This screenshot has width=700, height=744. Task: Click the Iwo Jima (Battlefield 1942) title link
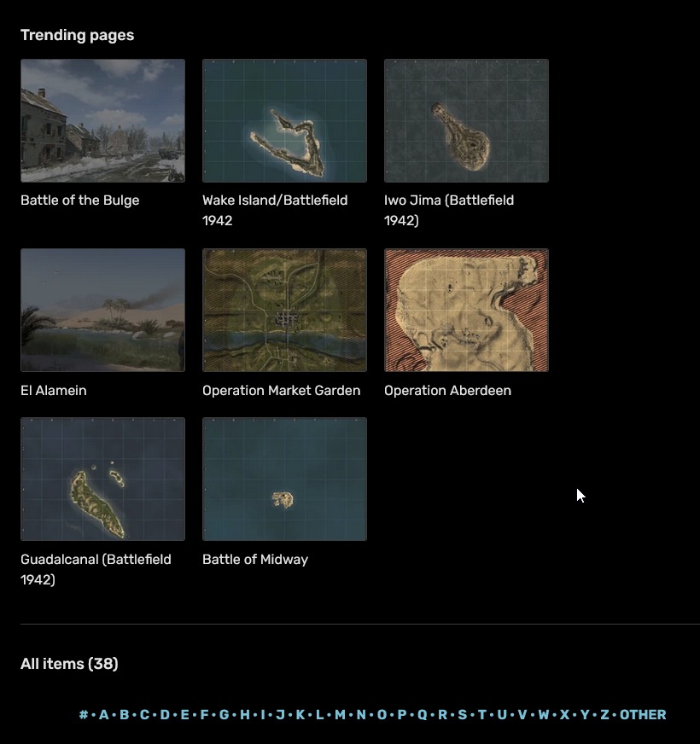point(449,210)
